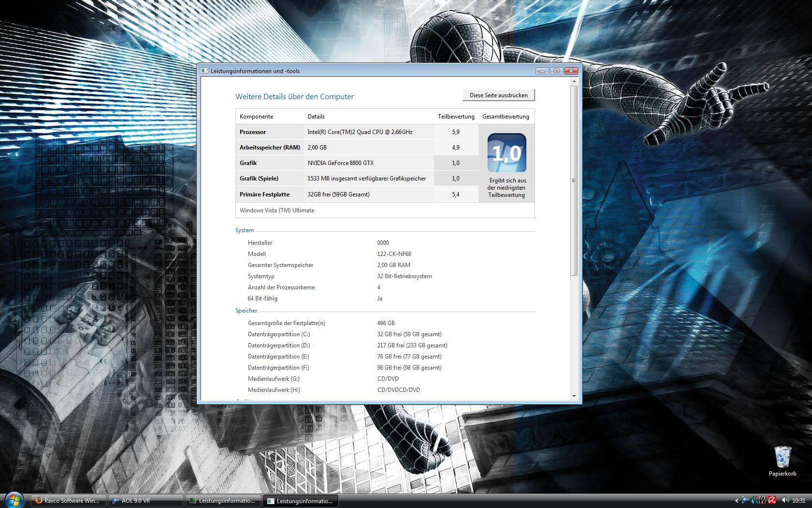Click Anzahl der Prozessorkerne label

pyautogui.click(x=281, y=287)
